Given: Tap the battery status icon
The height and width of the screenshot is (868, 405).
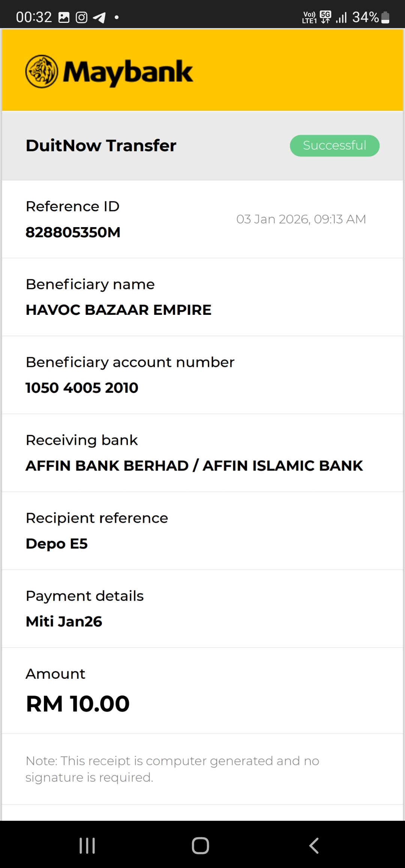Looking at the screenshot, I should [385, 17].
